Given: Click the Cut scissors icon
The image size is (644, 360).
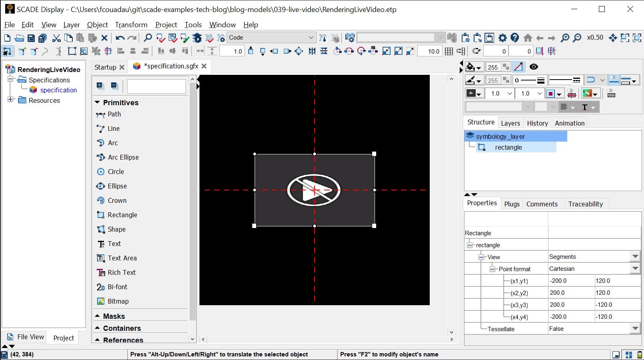Looking at the screenshot, I should coord(56,38).
